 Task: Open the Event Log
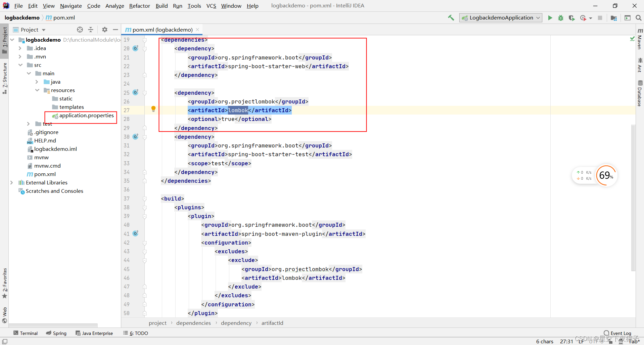coord(617,333)
